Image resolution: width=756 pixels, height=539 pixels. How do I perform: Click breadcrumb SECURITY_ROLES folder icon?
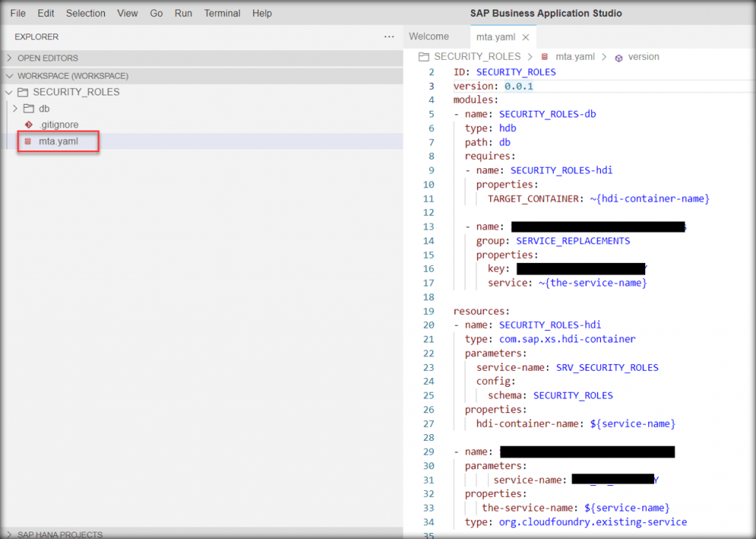click(x=424, y=57)
